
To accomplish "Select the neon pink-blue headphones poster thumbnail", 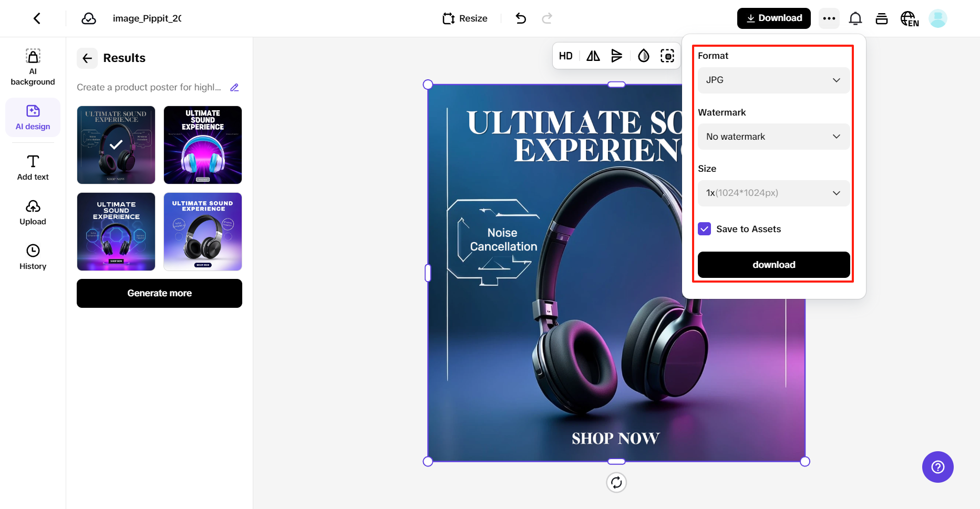I will (x=203, y=145).
